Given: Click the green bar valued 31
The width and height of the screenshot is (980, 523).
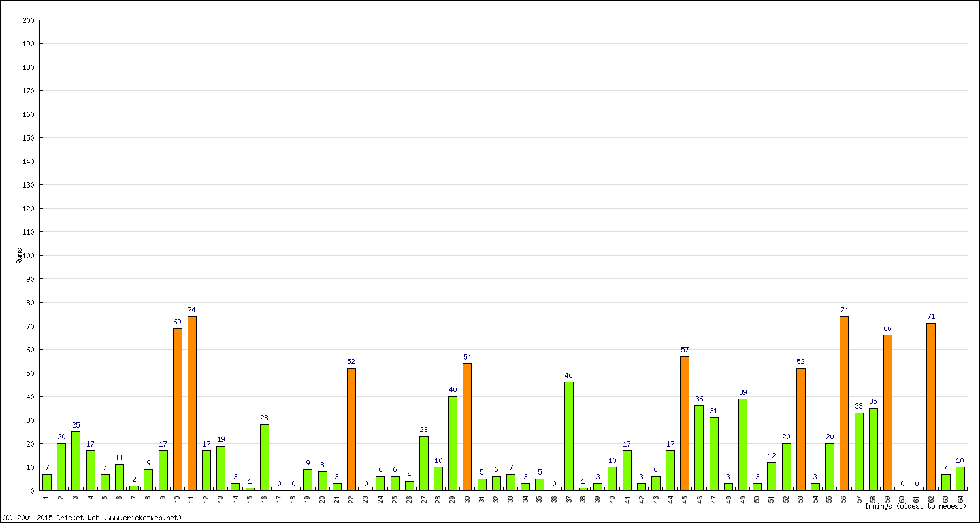Looking at the screenshot, I should pos(714,454).
